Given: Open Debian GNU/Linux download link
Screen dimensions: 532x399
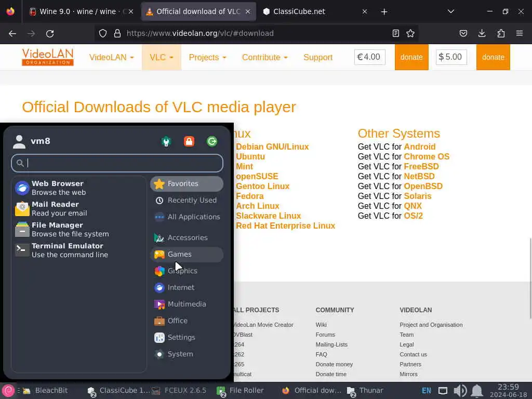Looking at the screenshot, I should (272, 147).
